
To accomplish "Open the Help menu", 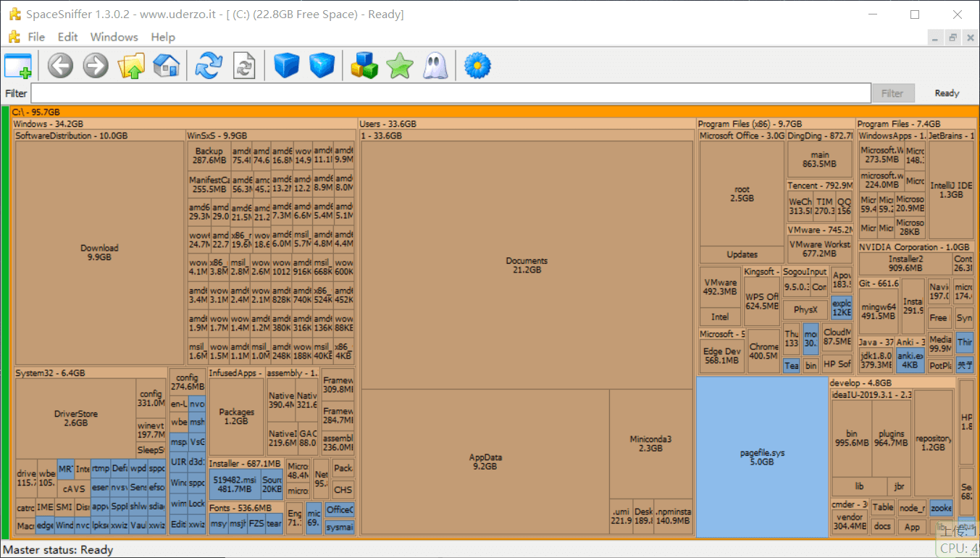I will click(163, 37).
